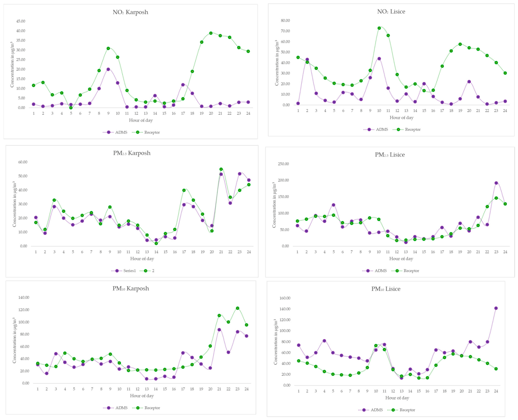Click the Receptor peak point at hour 10 in NO₂ Lisice

(x=379, y=28)
